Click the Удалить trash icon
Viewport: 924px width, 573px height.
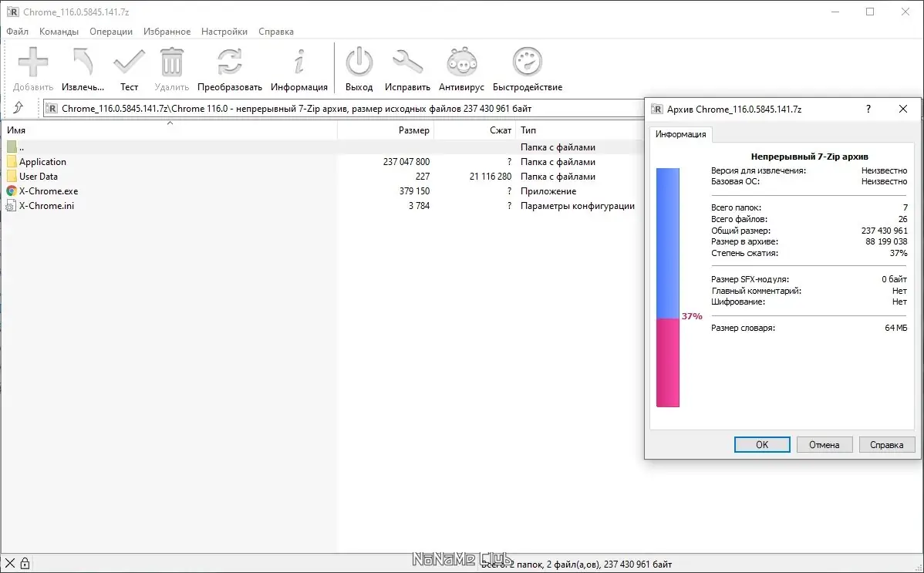coord(171,61)
